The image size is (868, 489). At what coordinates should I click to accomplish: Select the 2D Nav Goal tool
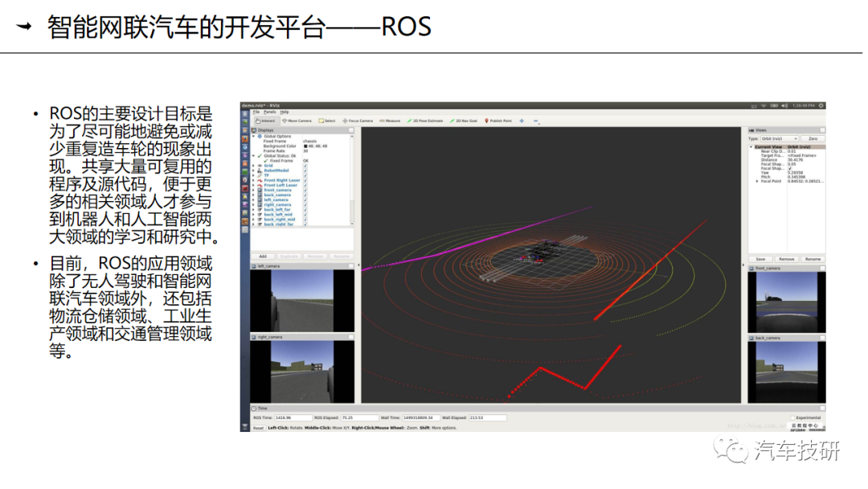[x=464, y=121]
